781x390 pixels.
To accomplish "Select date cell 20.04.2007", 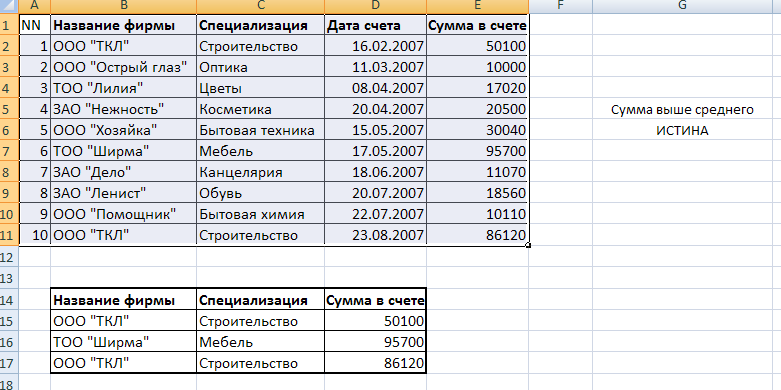I will [x=376, y=109].
